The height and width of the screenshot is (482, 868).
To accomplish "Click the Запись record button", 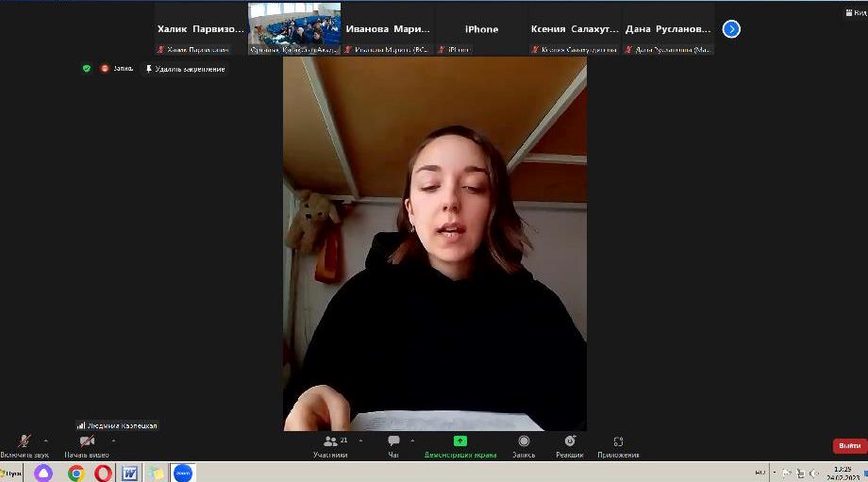I will point(524,441).
